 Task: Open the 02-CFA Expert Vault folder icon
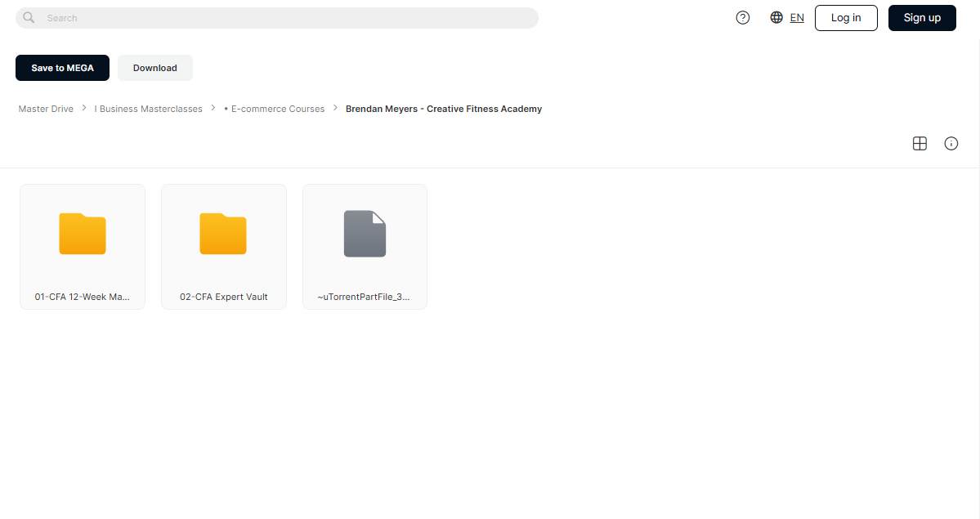tap(223, 233)
